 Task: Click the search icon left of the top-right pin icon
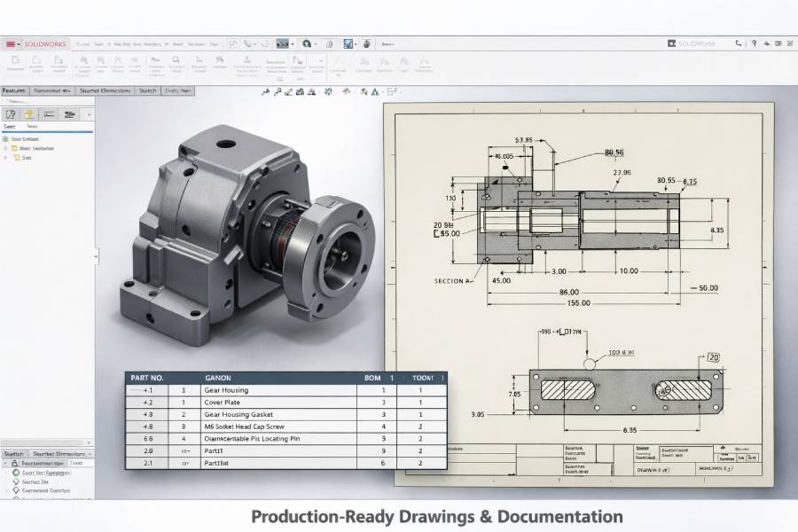tap(739, 43)
